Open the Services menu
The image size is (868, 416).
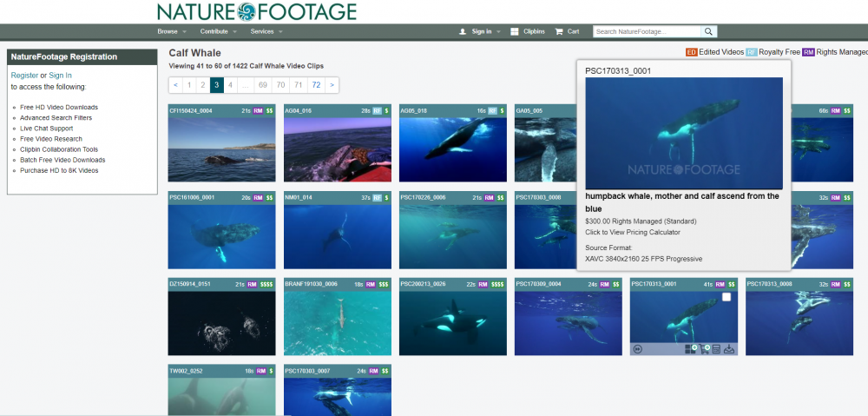[266, 31]
